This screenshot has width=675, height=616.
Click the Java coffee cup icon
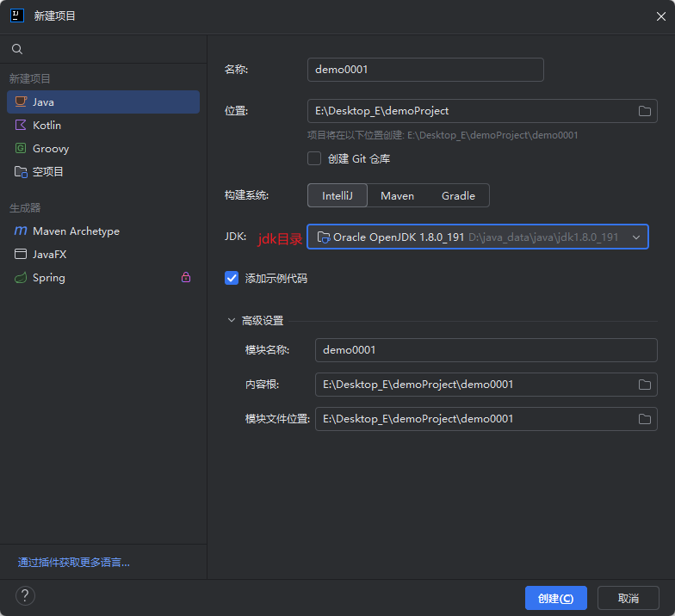click(21, 102)
